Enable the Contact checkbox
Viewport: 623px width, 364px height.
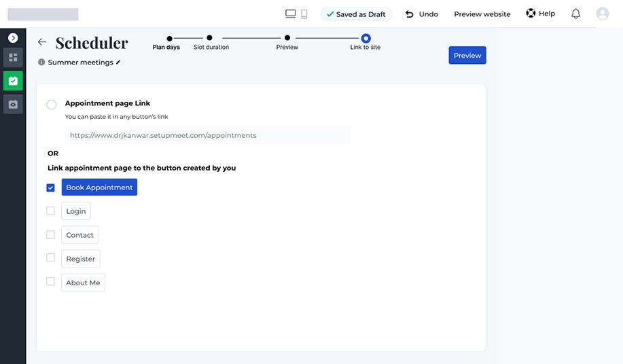pos(51,234)
